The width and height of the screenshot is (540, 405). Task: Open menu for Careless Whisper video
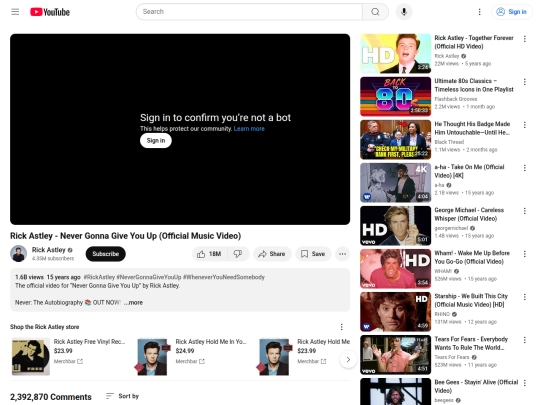(525, 211)
